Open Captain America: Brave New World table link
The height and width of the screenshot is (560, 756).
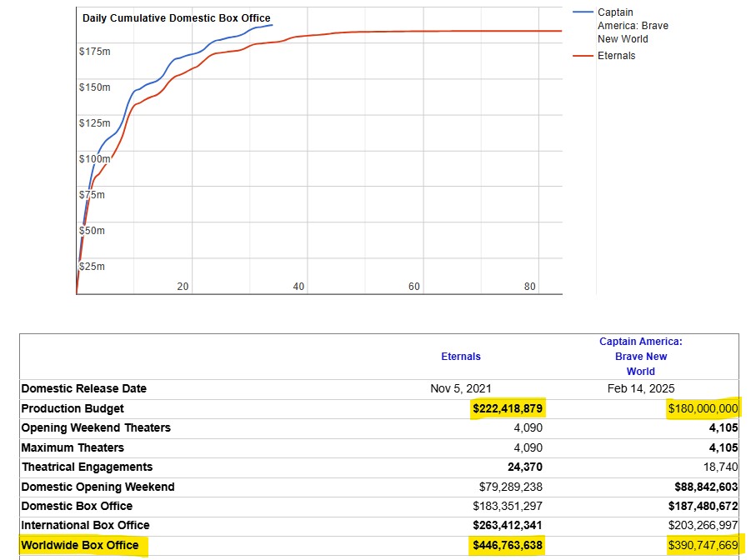tap(640, 356)
